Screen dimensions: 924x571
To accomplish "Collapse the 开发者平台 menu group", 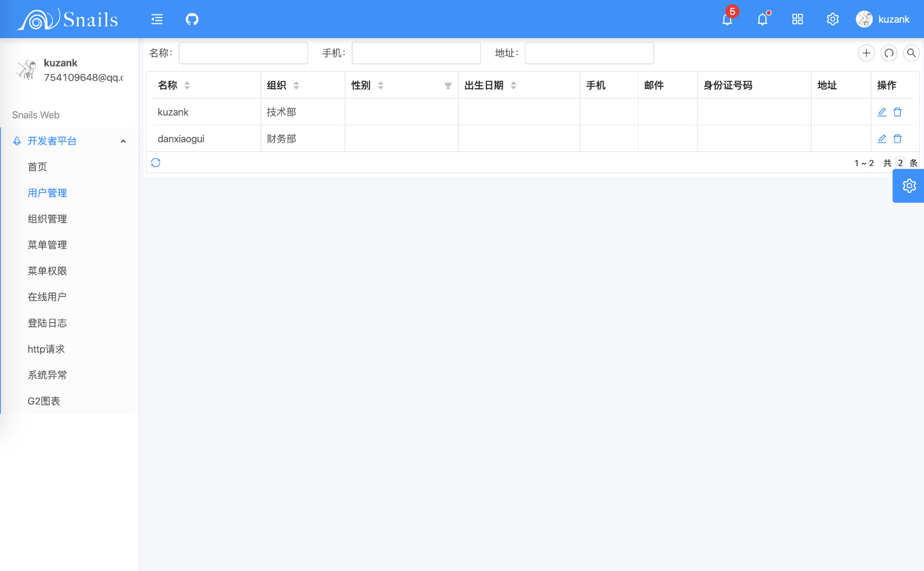I will point(123,141).
